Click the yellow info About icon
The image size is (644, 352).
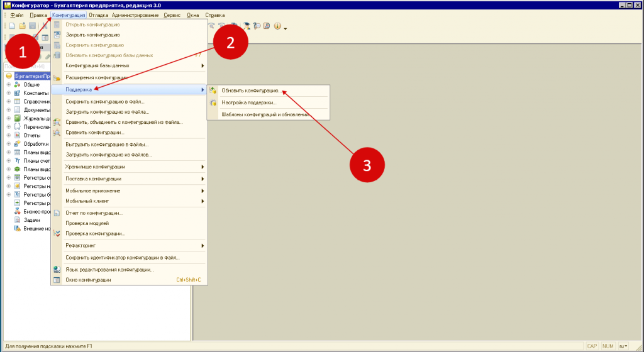click(x=277, y=26)
